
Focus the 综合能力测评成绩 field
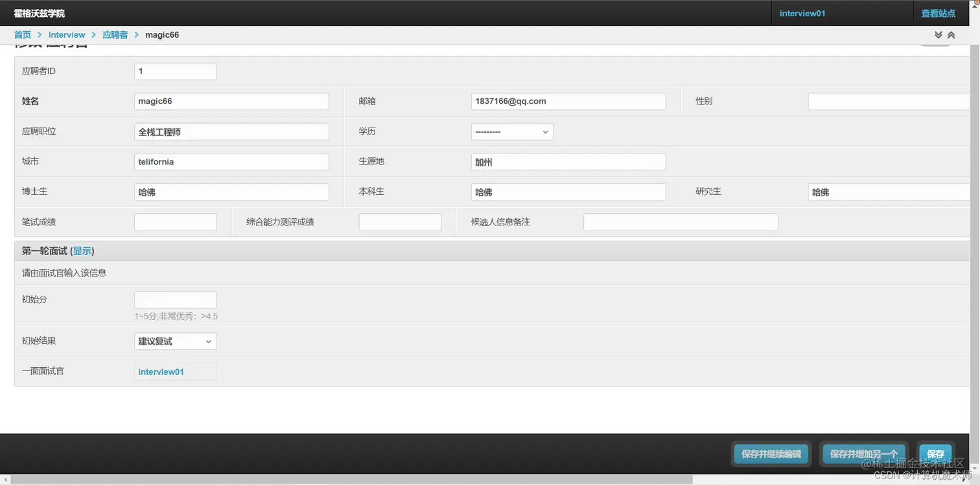click(x=400, y=222)
